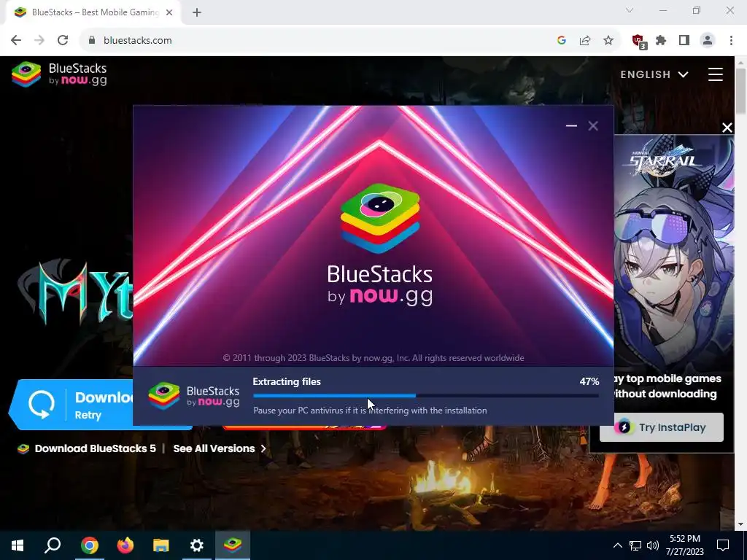Open network status tray icon
747x560 pixels.
click(635, 545)
